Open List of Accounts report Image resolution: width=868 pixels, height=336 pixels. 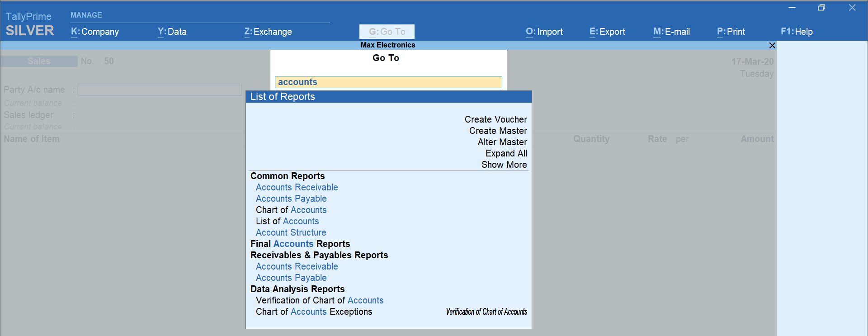pos(288,221)
